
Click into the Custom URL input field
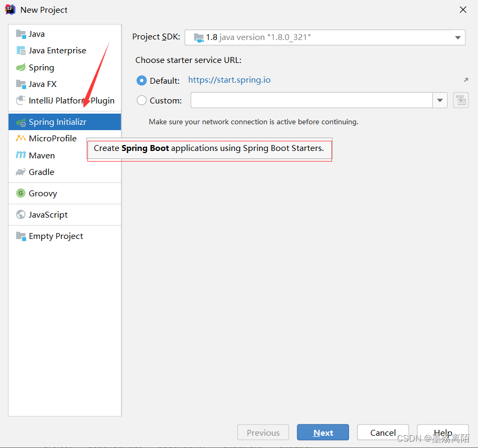point(312,100)
